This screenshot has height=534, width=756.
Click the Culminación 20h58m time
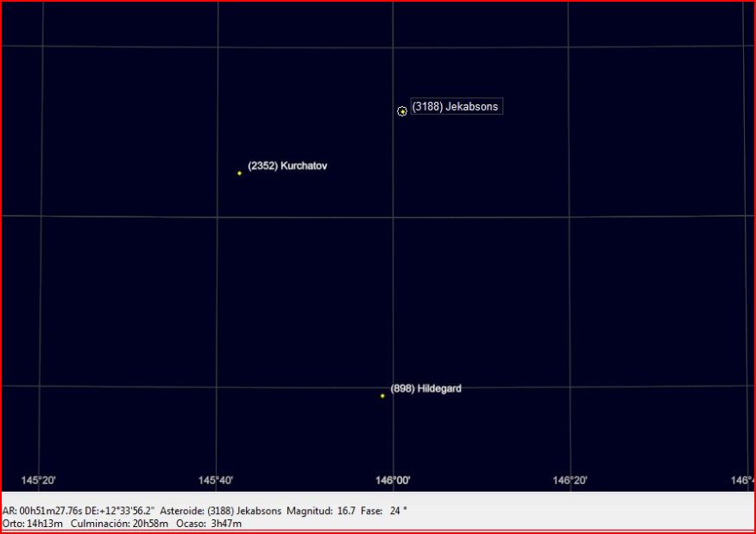click(x=119, y=524)
